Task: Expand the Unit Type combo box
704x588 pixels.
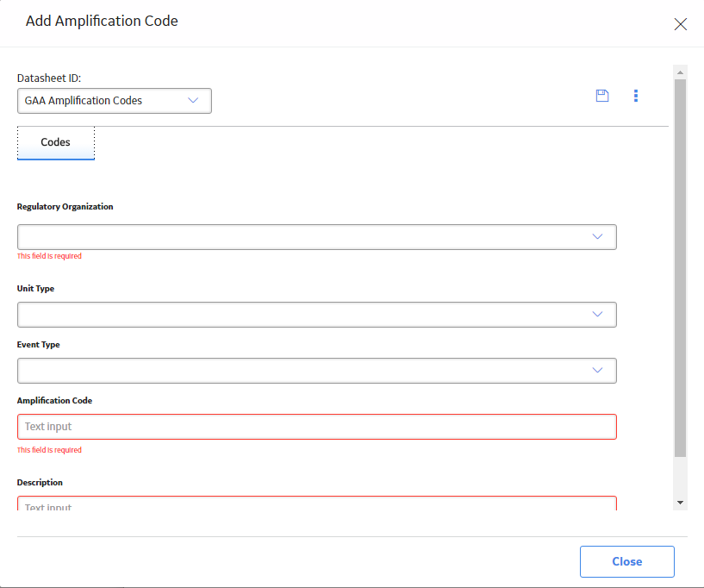Action: click(317, 315)
